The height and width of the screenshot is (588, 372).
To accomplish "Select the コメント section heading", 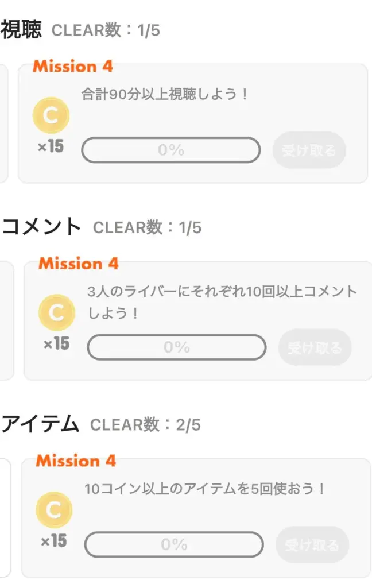I will [41, 227].
